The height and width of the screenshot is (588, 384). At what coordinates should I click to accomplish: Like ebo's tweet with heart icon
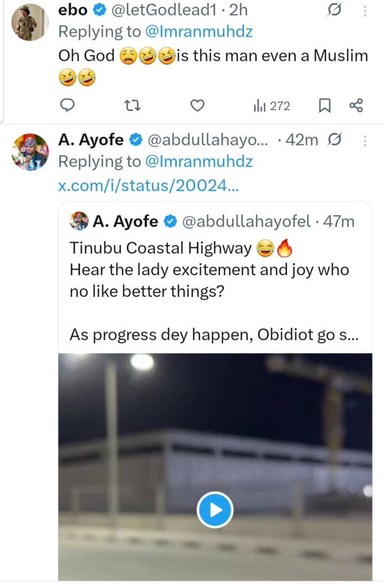tap(198, 106)
